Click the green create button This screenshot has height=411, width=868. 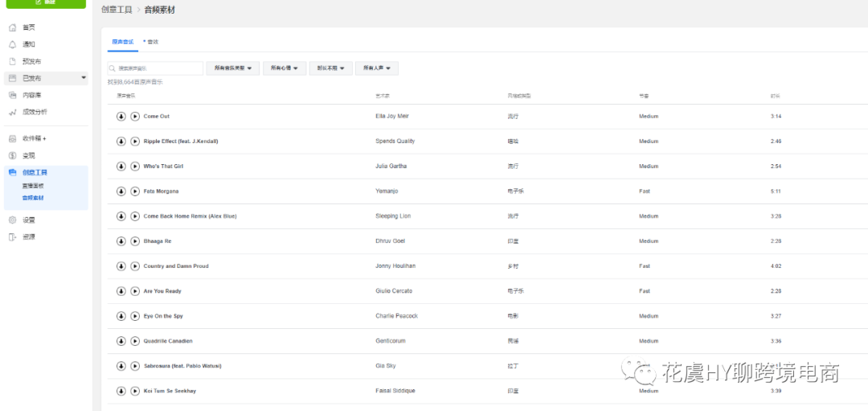click(x=46, y=3)
